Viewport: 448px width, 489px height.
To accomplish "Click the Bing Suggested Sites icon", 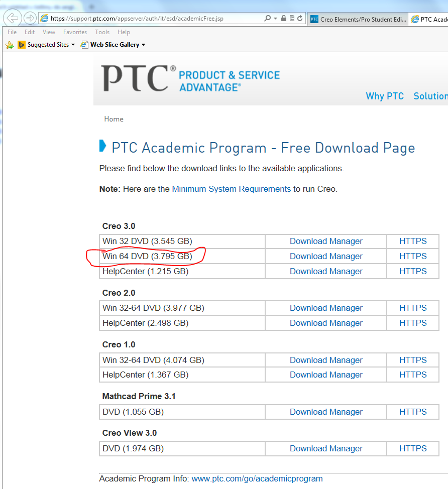I will 22,45.
